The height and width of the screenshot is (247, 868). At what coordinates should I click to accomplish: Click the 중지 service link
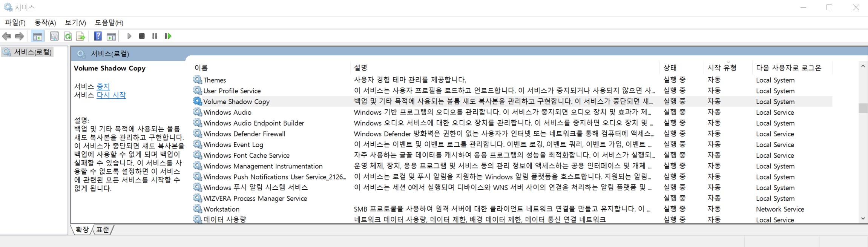103,86
